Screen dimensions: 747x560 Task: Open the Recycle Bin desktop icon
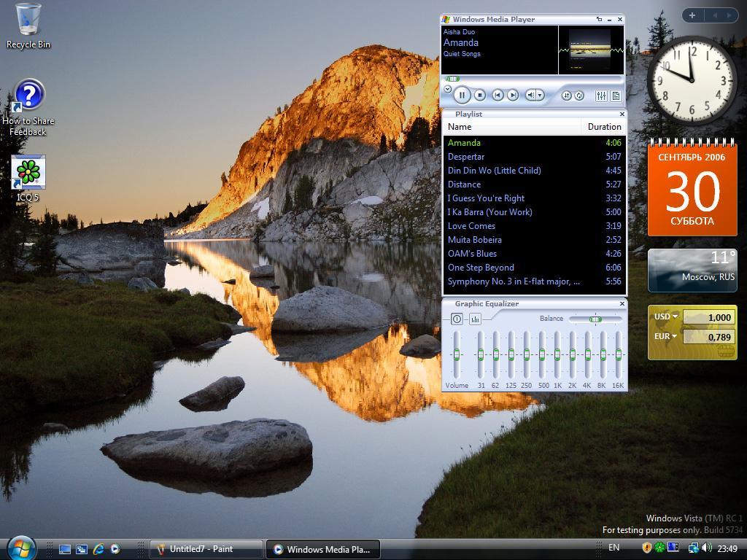(28, 27)
